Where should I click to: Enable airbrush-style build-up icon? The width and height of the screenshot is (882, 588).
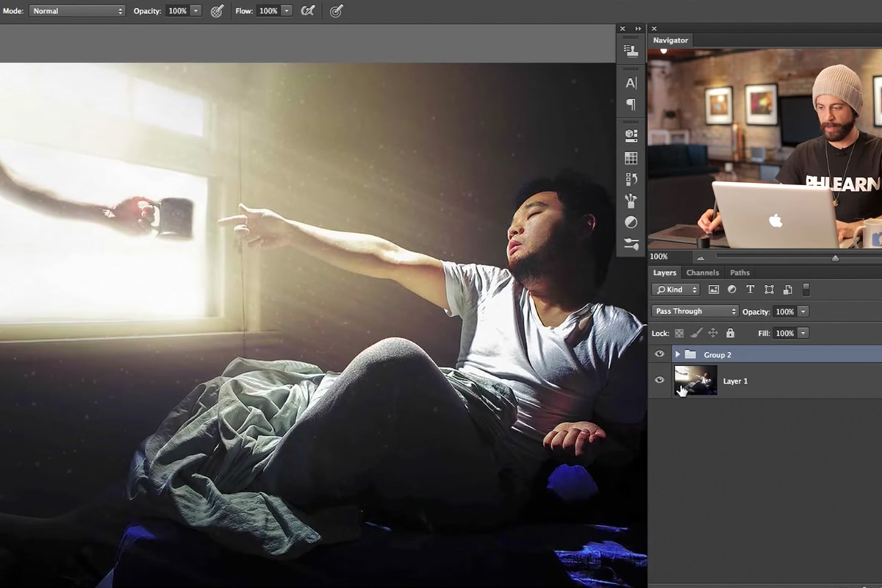[309, 11]
